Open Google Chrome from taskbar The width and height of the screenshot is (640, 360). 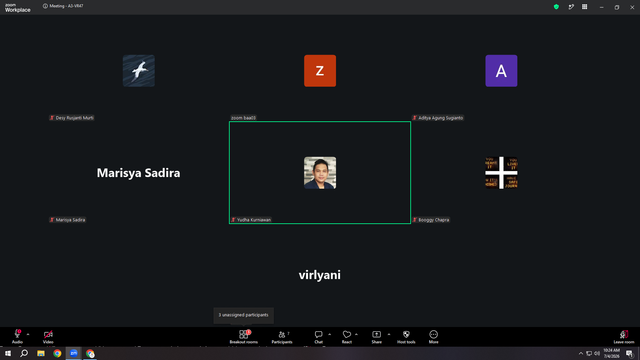(x=57, y=353)
